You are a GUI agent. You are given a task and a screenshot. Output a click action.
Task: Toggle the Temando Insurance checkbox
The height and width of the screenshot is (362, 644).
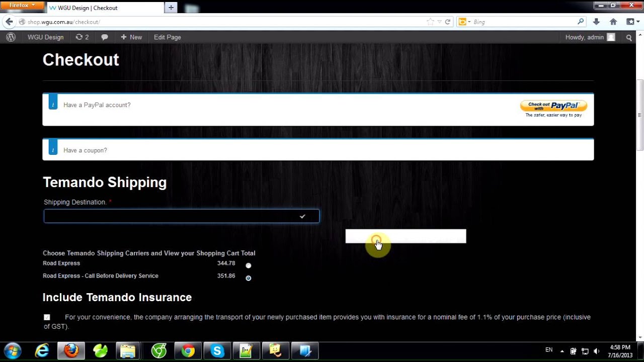coord(47,317)
